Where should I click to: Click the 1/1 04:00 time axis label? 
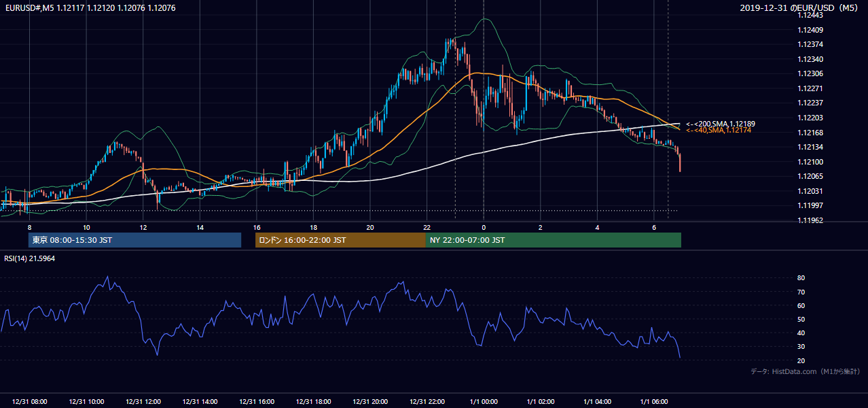pyautogui.click(x=597, y=402)
